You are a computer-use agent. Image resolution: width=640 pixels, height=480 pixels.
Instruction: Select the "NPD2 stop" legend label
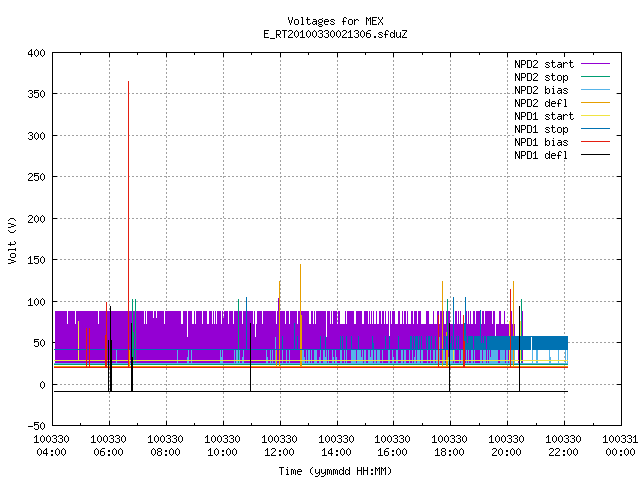tap(541, 77)
